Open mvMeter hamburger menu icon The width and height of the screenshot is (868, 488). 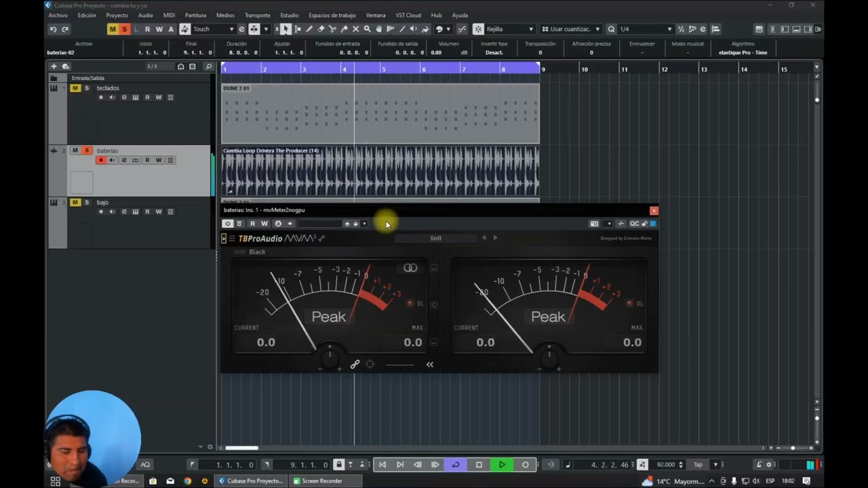coord(232,239)
